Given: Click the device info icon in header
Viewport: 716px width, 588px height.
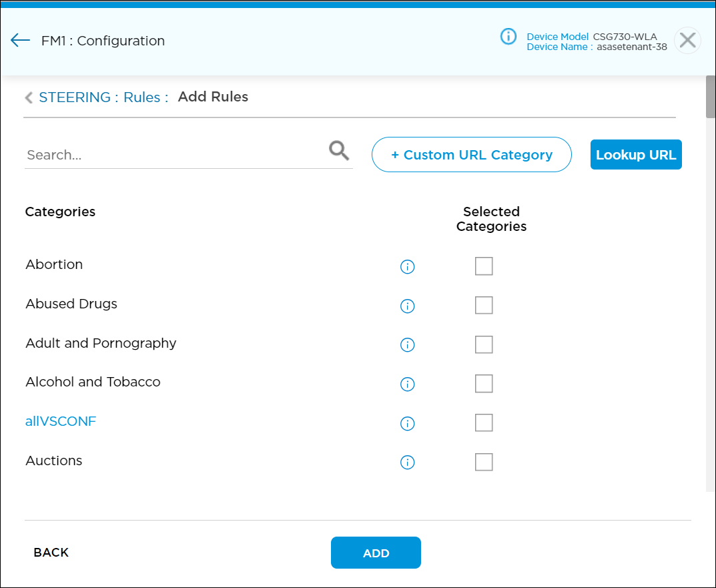Looking at the screenshot, I should pyautogui.click(x=508, y=37).
